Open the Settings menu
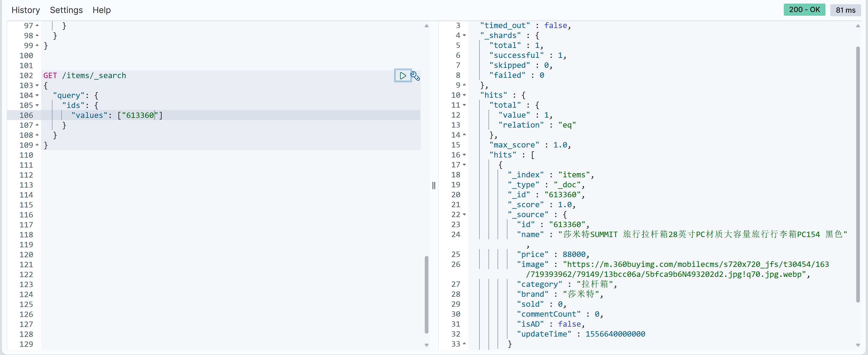This screenshot has width=868, height=355. point(66,10)
